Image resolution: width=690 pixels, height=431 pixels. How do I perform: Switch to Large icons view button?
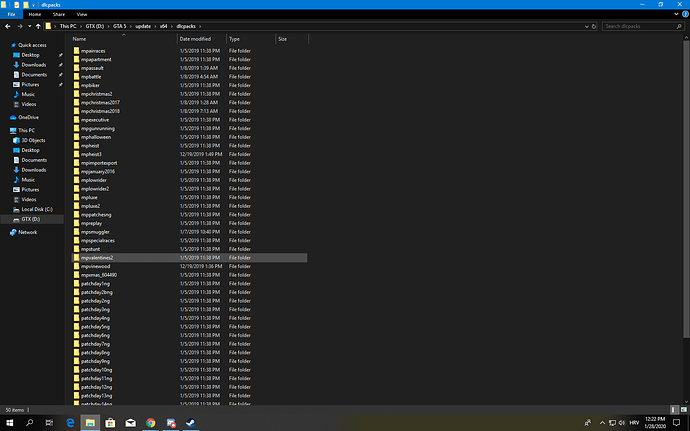coord(683,410)
